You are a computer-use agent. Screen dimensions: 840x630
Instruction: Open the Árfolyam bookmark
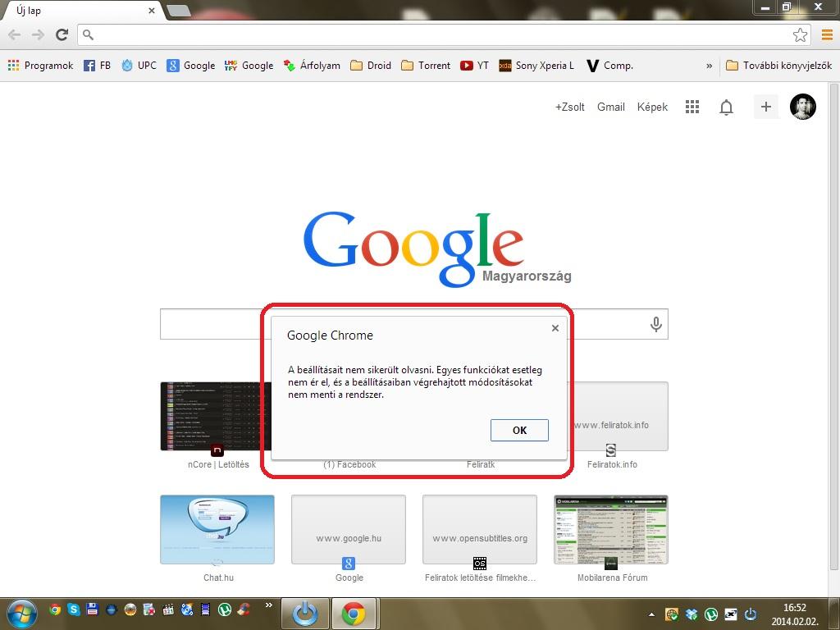pos(312,66)
